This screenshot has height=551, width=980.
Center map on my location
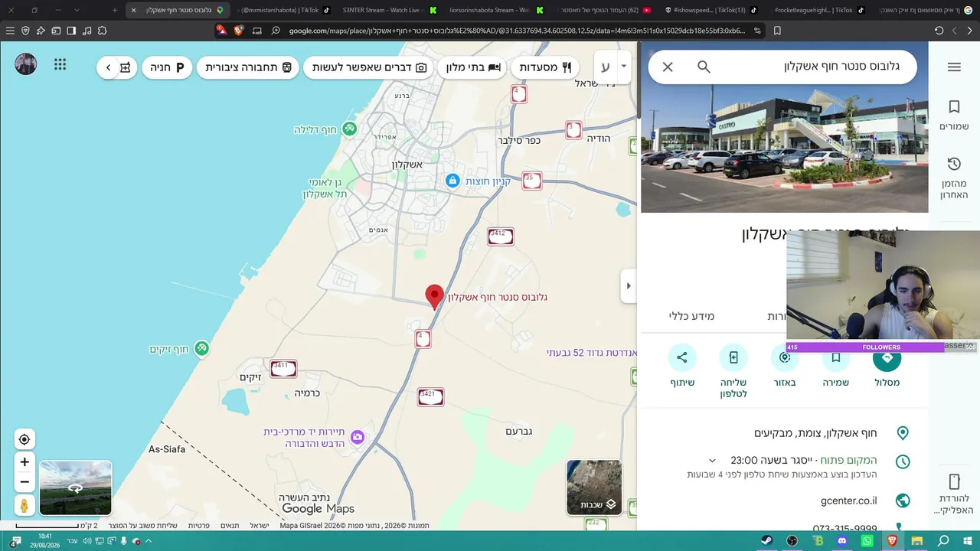(24, 439)
